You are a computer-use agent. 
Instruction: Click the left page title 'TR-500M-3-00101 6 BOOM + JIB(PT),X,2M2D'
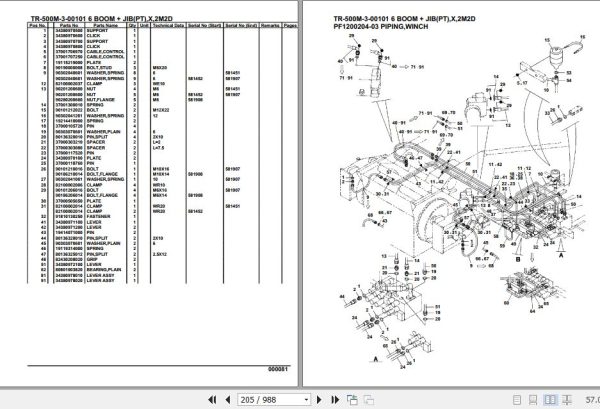101,18
